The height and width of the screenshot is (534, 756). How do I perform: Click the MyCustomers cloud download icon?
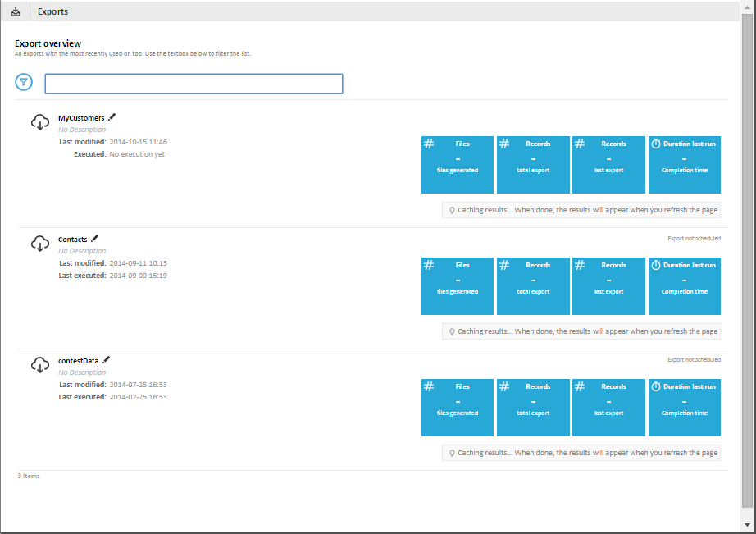pyautogui.click(x=40, y=122)
